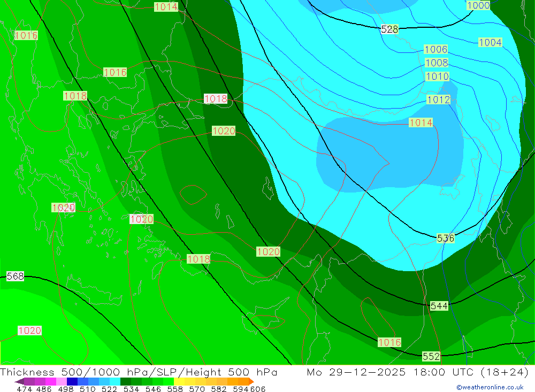Click the purple left arrow of the color scale
The height and width of the screenshot is (392, 535).
19,381
